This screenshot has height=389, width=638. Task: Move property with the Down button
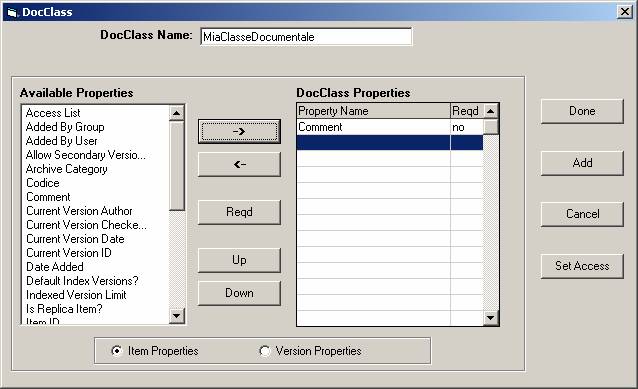coord(239,293)
